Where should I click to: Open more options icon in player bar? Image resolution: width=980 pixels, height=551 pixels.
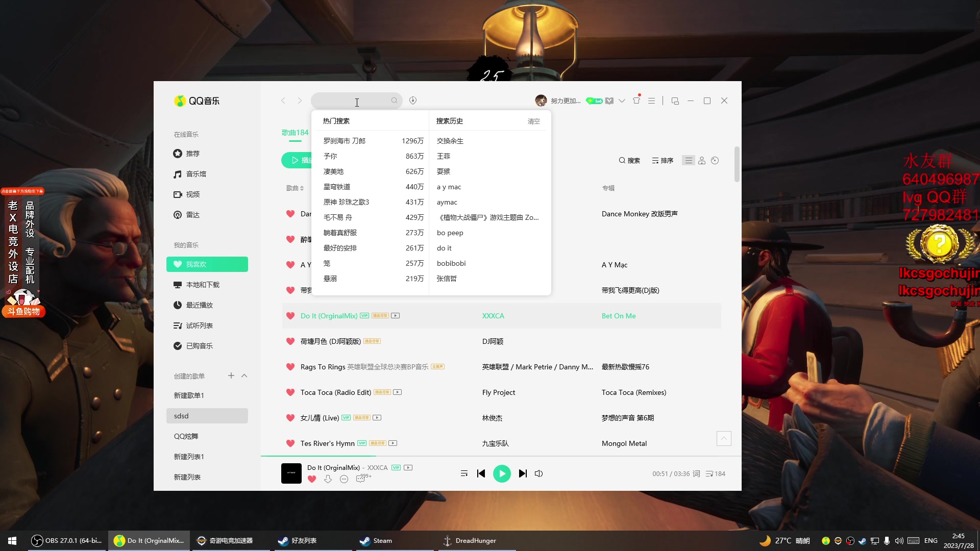click(344, 479)
